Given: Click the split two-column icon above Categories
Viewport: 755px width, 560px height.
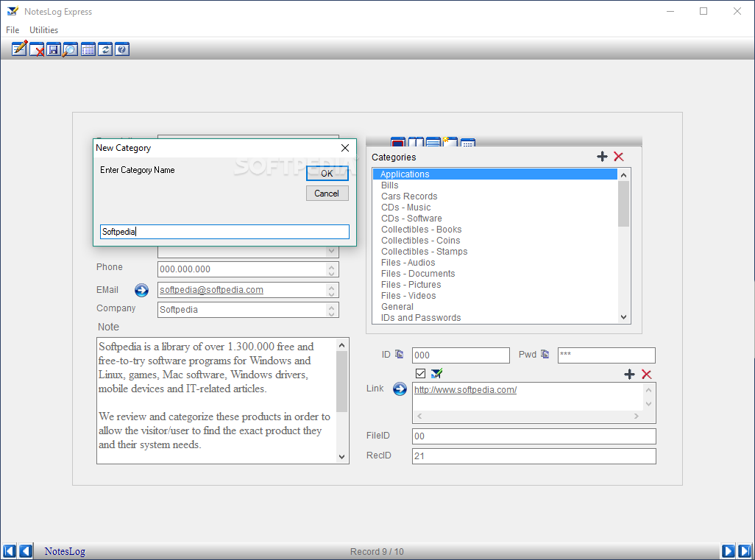Looking at the screenshot, I should click(x=416, y=142).
